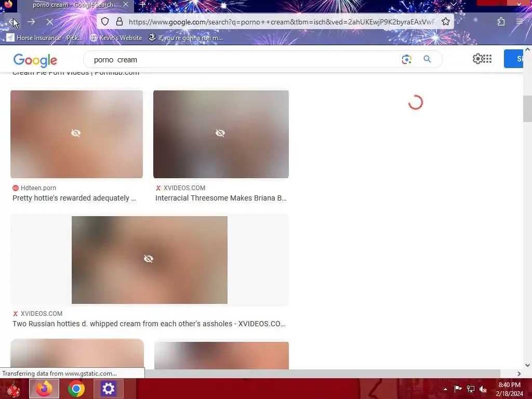Open the tracking protection shield icon
532x399 pixels.
tap(105, 22)
